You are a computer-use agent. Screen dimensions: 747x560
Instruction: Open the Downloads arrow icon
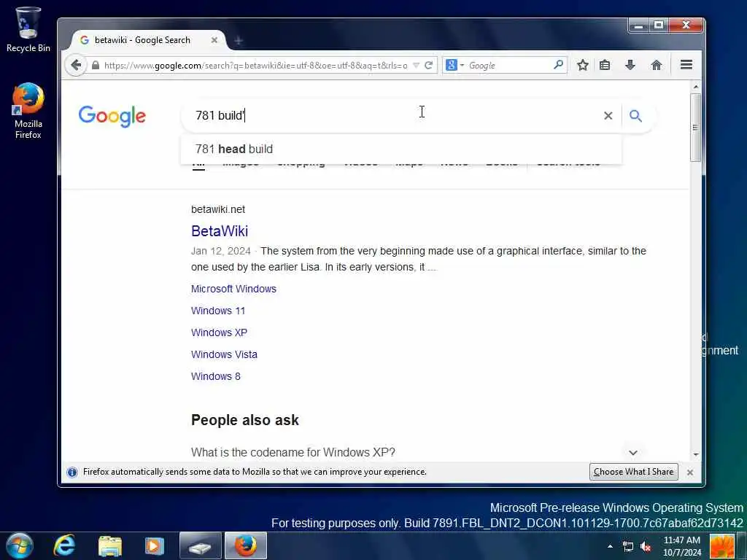(x=630, y=65)
